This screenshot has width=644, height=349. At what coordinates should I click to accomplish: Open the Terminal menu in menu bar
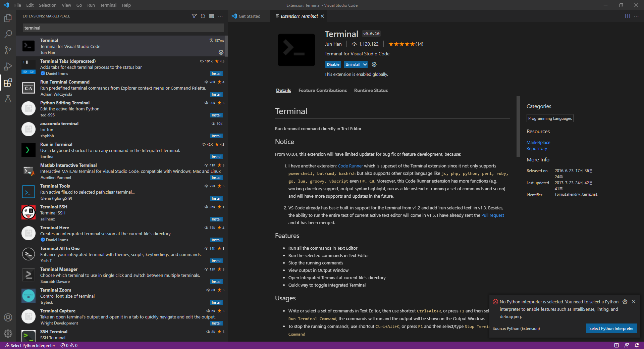[x=108, y=5]
